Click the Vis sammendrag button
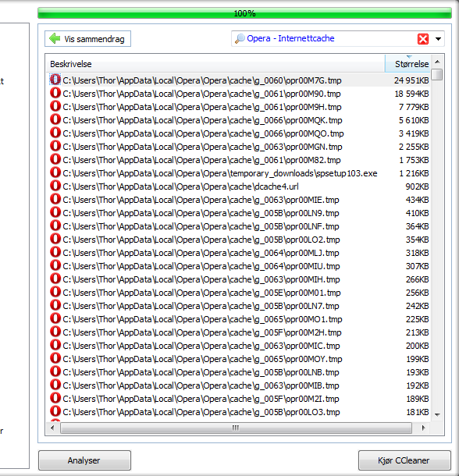Screen dimensions: 459x476 (87, 39)
